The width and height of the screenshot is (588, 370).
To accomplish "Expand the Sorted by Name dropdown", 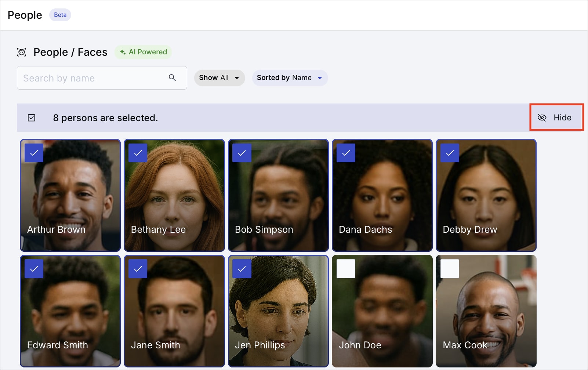I will click(x=290, y=78).
